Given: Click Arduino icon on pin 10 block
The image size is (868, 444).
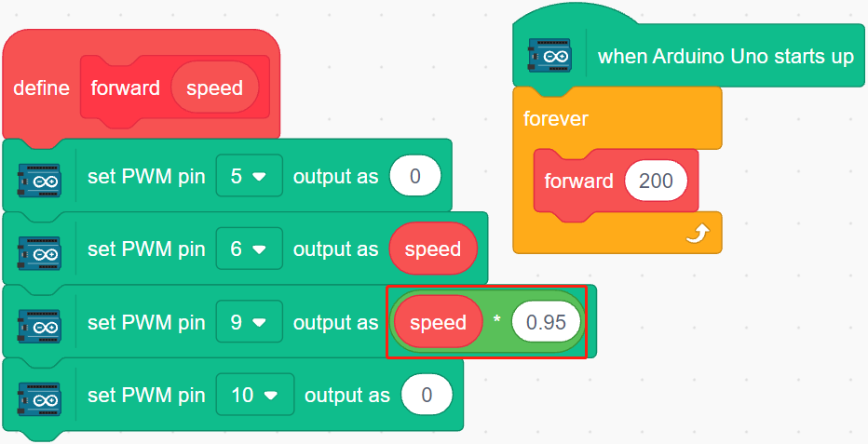Looking at the screenshot, I should (39, 396).
